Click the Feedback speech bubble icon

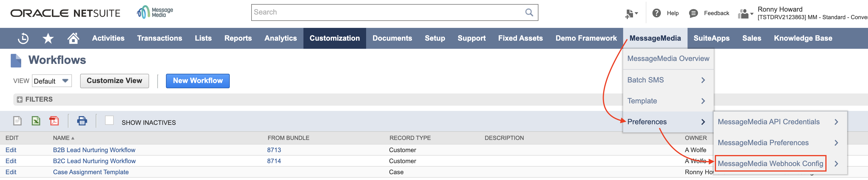click(x=693, y=13)
